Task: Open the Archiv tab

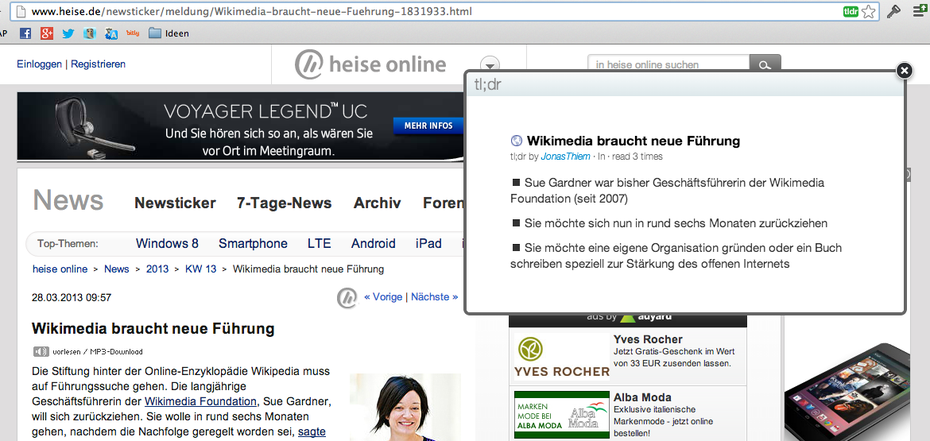Action: coord(377,203)
